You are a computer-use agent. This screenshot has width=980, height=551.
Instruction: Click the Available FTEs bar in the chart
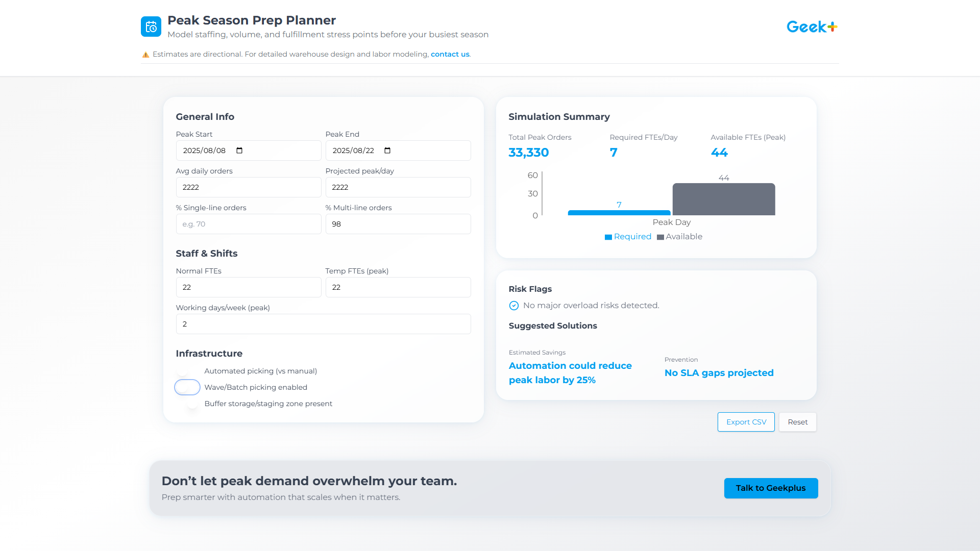click(x=723, y=199)
